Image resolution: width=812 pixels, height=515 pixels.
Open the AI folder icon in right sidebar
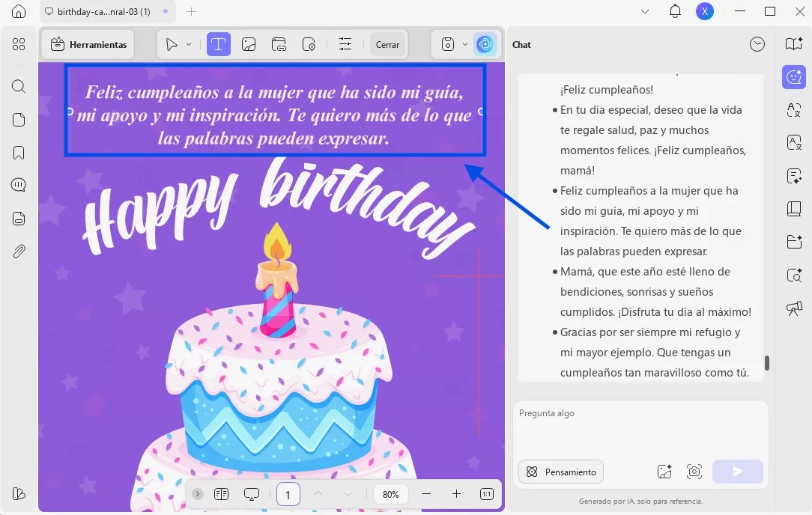[794, 242]
